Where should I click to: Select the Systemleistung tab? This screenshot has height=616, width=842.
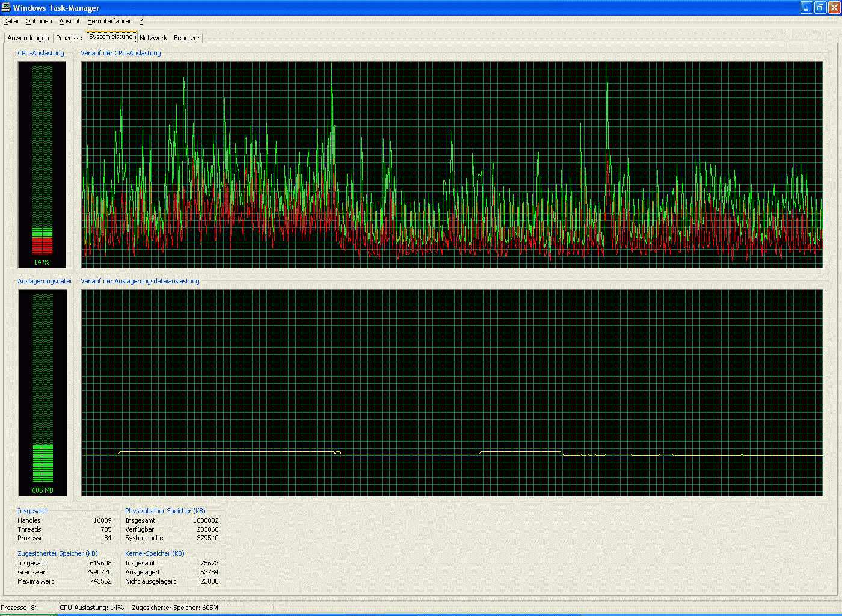click(x=111, y=37)
